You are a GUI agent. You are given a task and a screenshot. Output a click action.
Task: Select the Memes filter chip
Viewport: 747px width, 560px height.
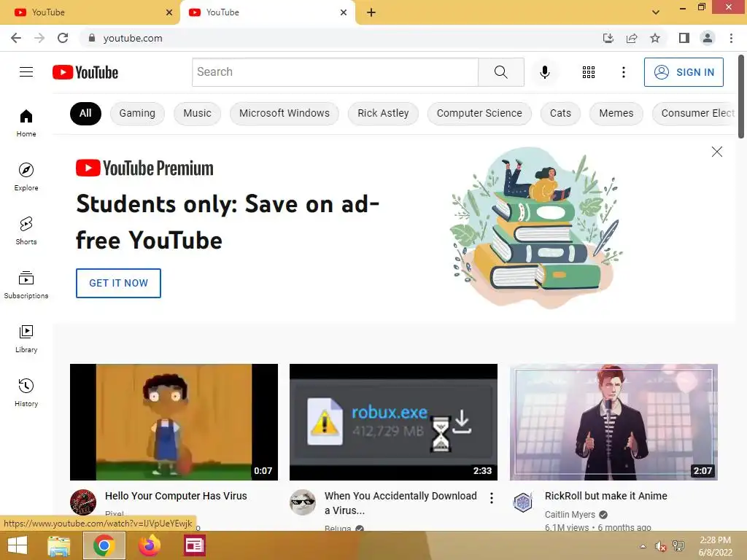(x=616, y=113)
